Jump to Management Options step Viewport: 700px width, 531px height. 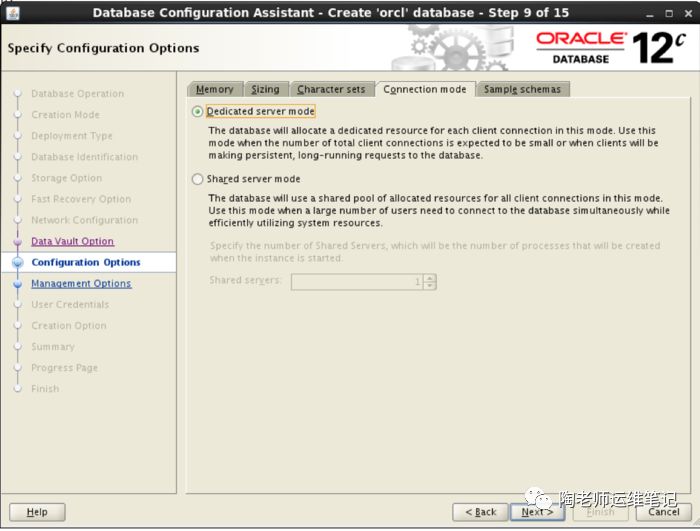[81, 283]
